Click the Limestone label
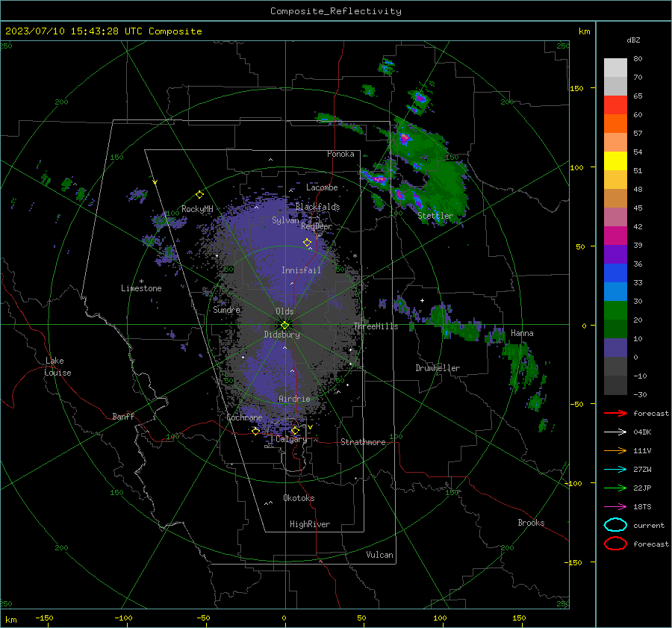 141,288
